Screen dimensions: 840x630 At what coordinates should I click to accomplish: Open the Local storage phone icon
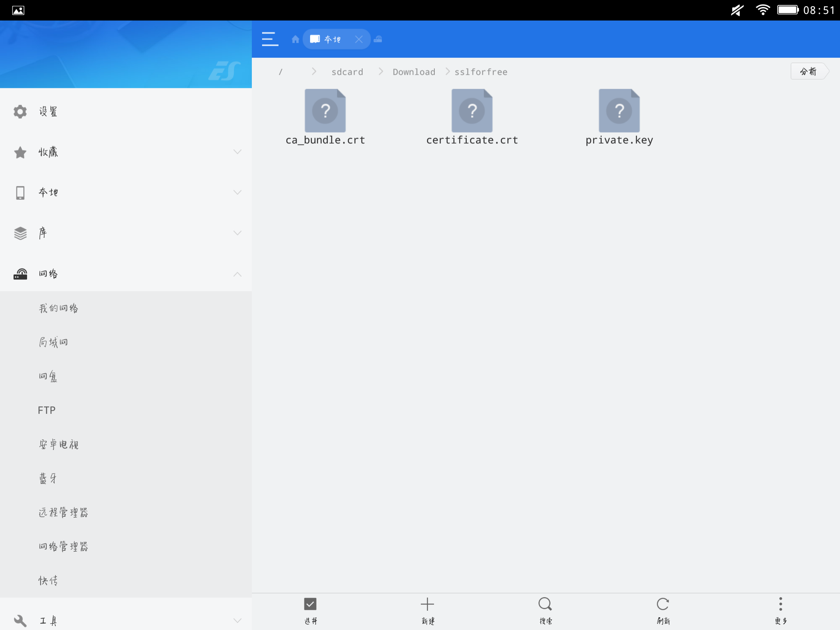point(20,192)
